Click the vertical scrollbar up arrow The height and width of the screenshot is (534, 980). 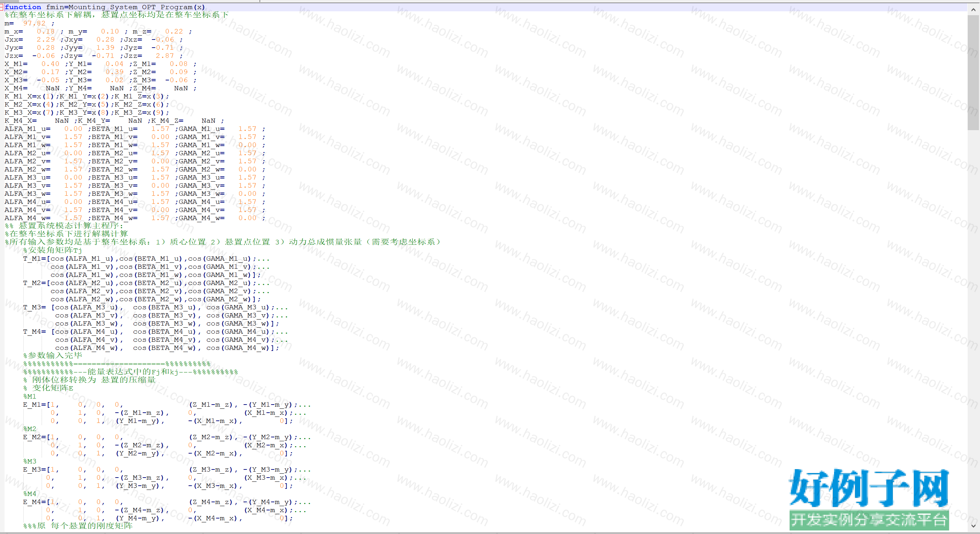pos(973,10)
